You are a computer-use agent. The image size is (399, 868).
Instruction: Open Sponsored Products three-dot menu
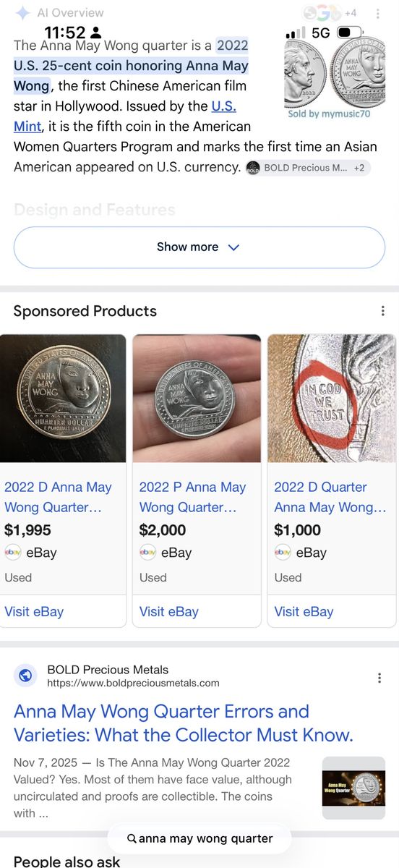pyautogui.click(x=382, y=311)
